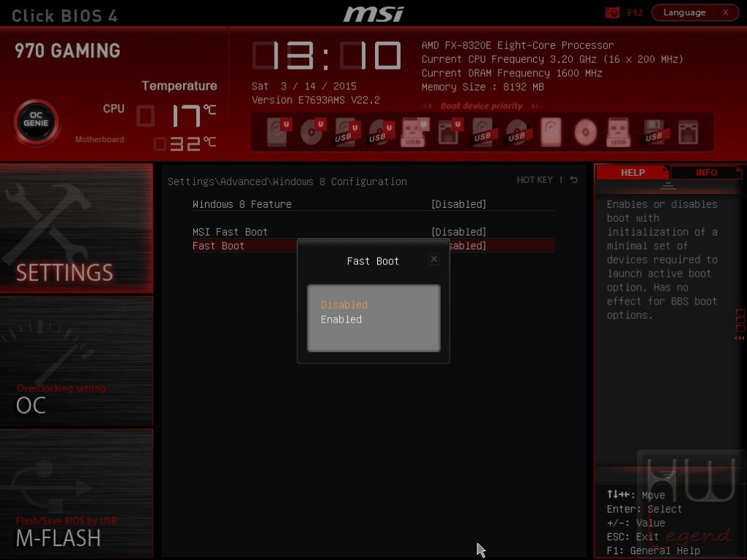Click the Click BIOS 4 title
The width and height of the screenshot is (747, 560).
[x=64, y=15]
